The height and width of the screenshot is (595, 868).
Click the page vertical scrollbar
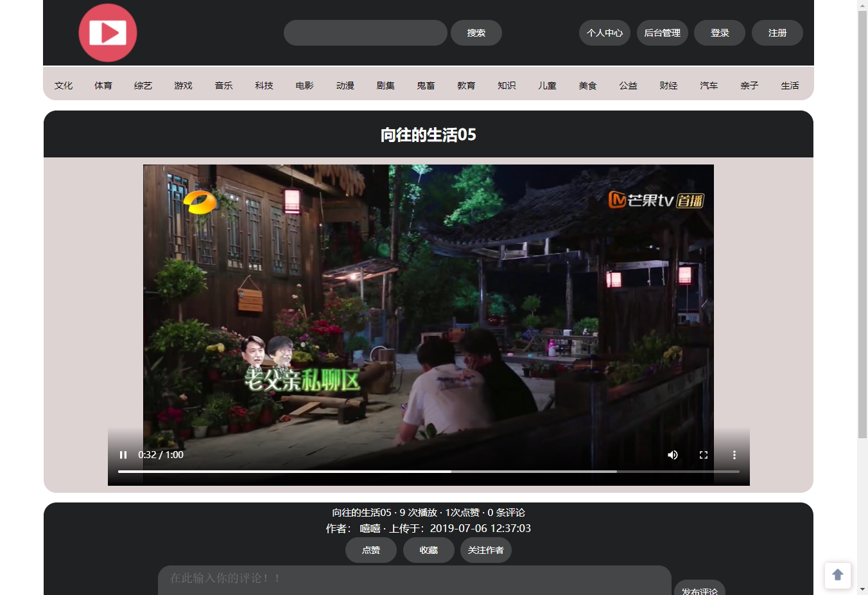tap(863, 225)
